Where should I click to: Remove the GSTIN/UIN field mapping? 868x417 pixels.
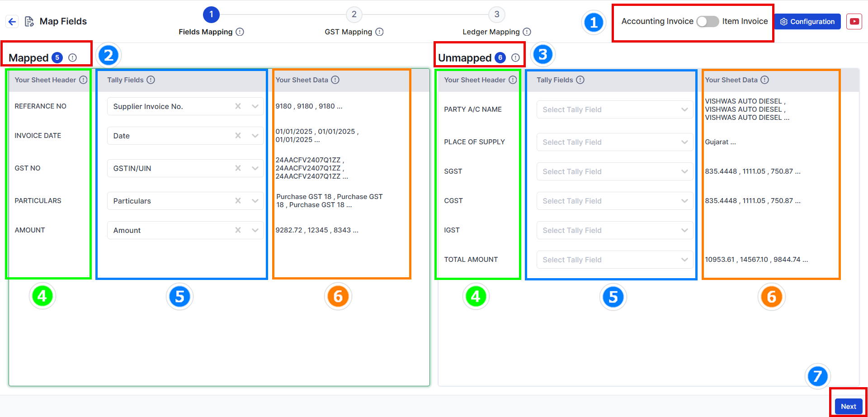tap(238, 168)
